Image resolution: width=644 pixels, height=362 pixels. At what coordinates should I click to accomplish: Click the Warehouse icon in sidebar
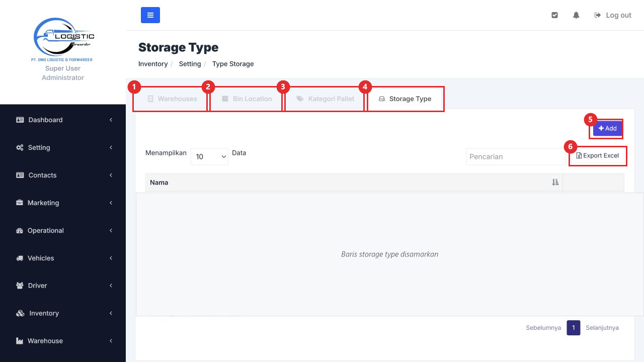coord(20,341)
